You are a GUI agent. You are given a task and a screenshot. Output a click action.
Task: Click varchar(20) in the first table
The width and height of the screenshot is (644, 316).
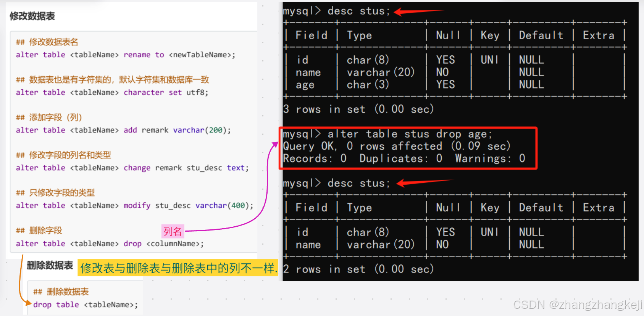[x=381, y=72]
